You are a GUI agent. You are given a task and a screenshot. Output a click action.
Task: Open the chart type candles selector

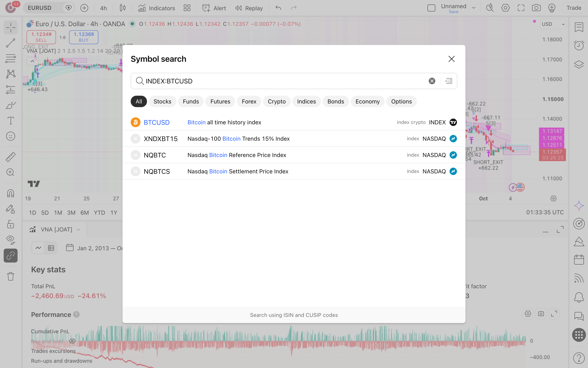[123, 8]
